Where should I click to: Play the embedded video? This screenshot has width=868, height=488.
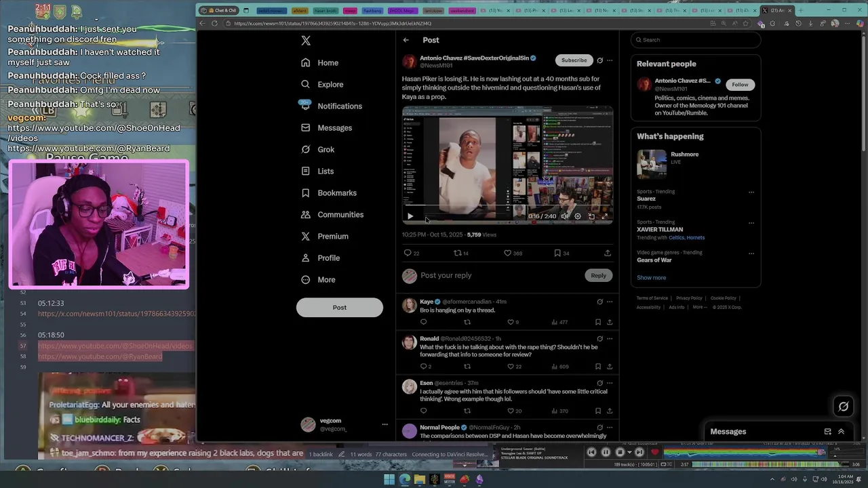[x=410, y=216]
